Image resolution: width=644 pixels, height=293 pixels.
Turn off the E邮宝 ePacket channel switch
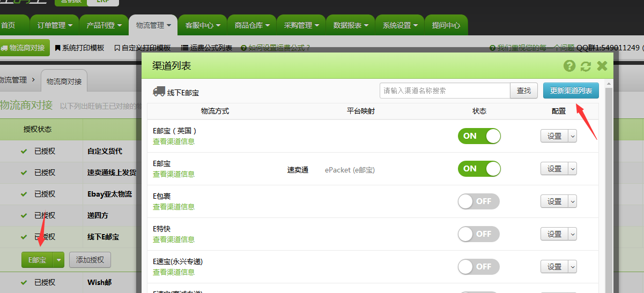tap(479, 169)
